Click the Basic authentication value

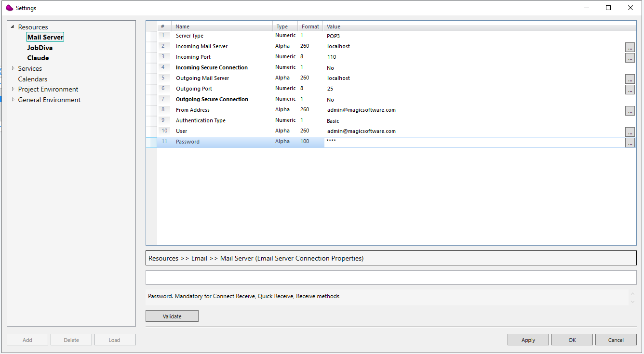click(x=333, y=121)
